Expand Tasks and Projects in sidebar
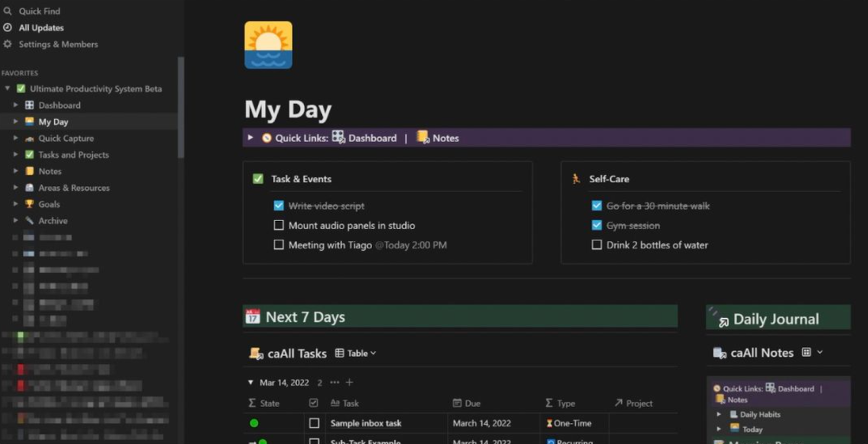 tap(16, 155)
